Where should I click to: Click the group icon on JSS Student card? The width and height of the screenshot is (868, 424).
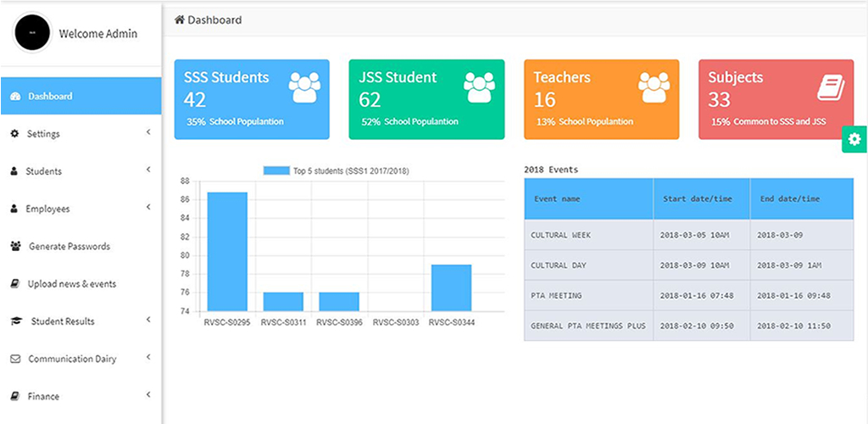pos(479,86)
